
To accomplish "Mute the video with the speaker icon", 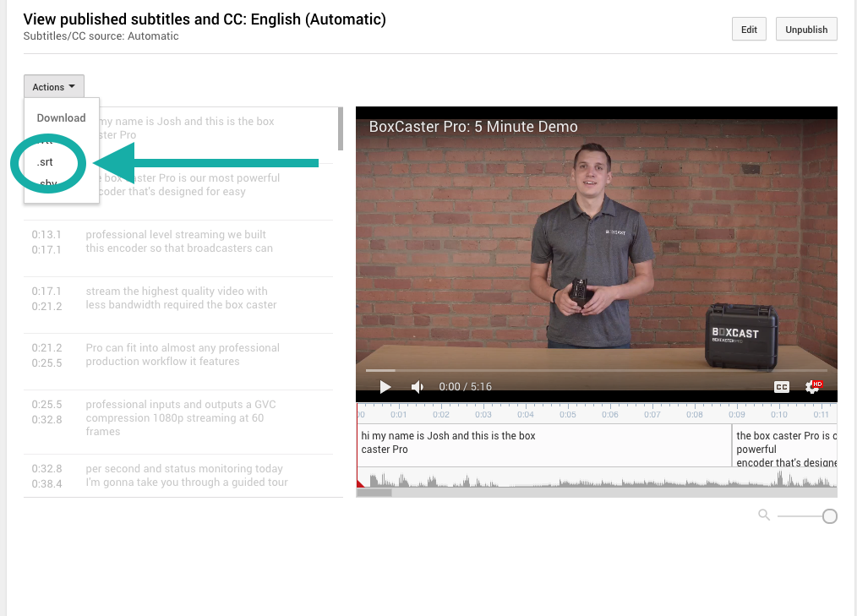I will pos(418,387).
